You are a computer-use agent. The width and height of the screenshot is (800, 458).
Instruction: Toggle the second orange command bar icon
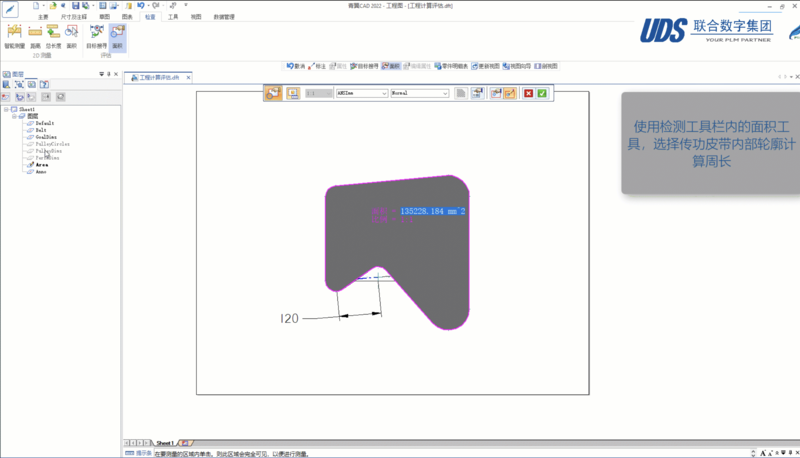(293, 93)
